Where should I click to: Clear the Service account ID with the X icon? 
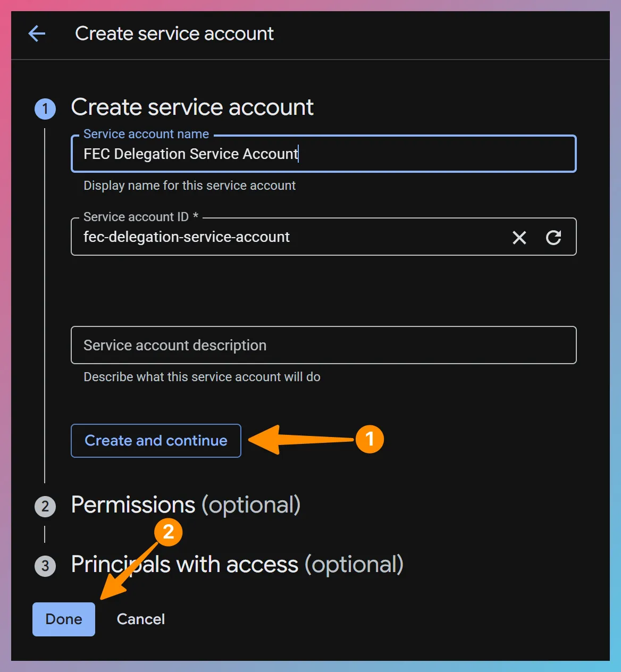[519, 238]
